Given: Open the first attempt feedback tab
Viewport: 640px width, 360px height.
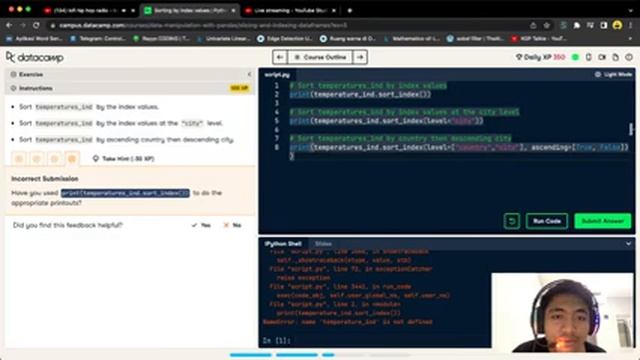Looking at the screenshot, I should [19, 159].
